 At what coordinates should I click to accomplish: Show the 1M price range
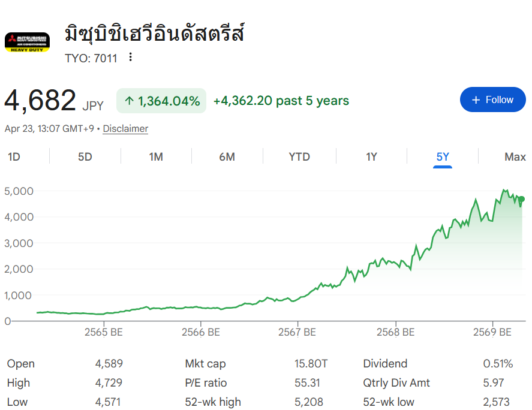156,157
